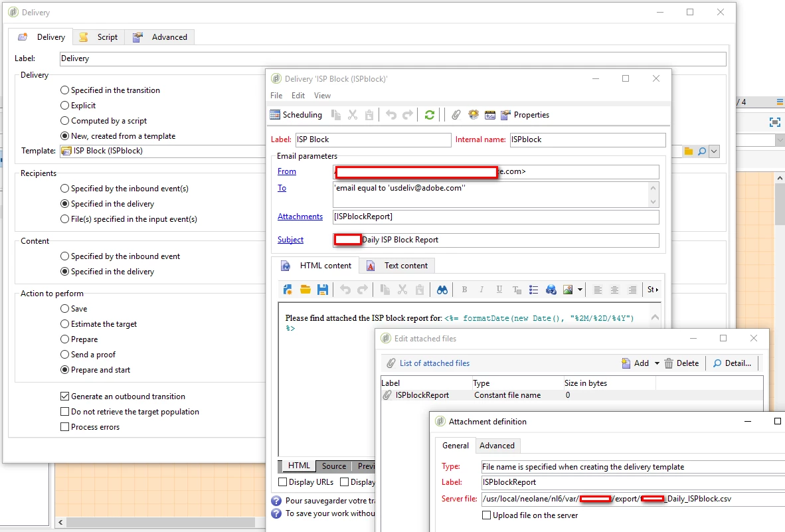Check 'Process errors' checkbox
The image size is (785, 532).
(64, 427)
